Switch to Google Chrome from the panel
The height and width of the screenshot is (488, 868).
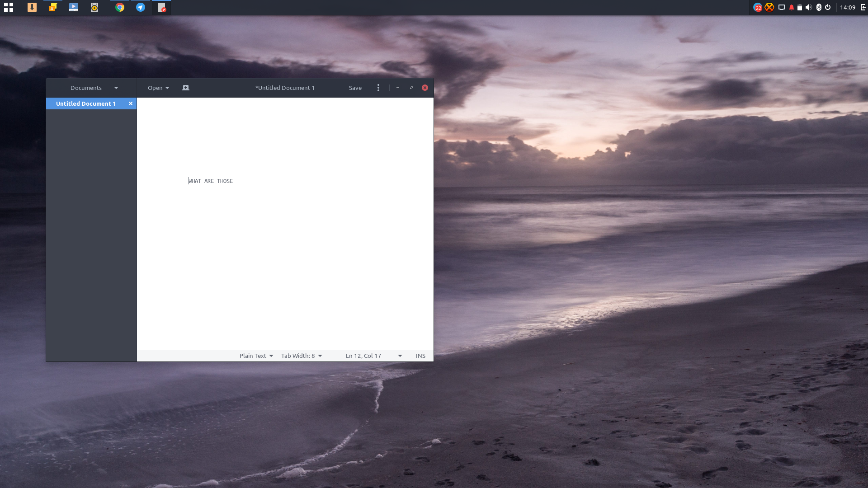point(120,7)
